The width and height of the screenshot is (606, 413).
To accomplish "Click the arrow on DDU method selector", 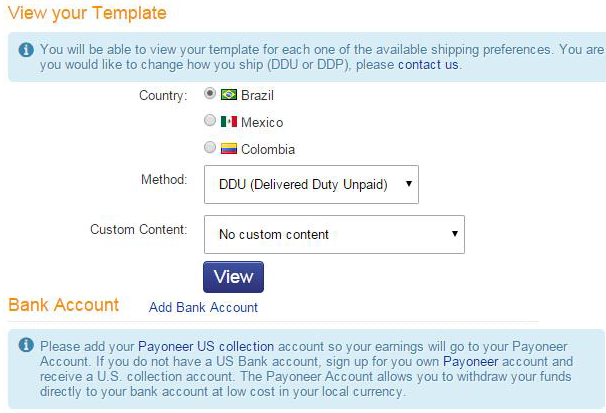I will (409, 184).
